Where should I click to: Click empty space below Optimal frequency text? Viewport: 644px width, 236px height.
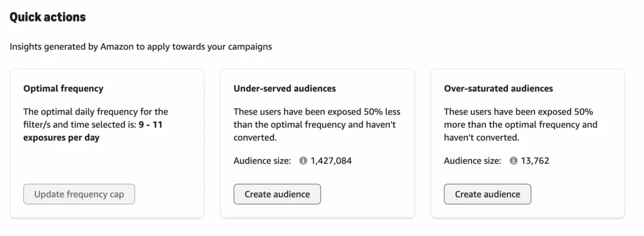point(107,161)
